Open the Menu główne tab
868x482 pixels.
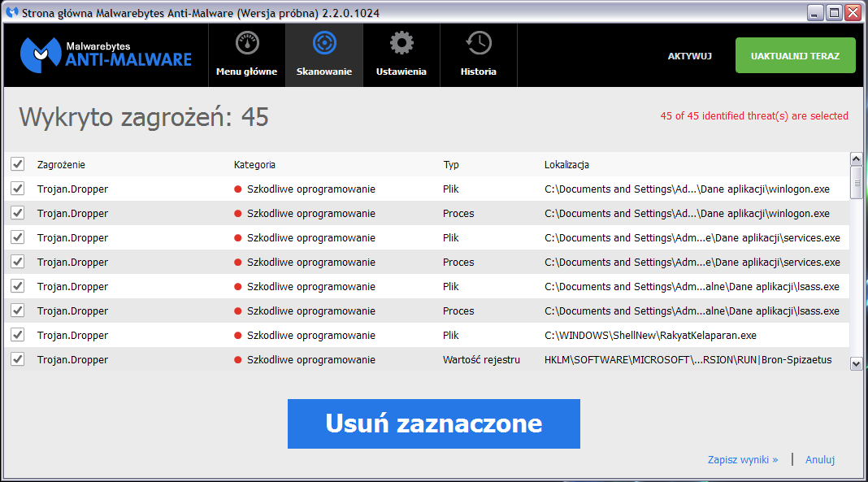coord(247,55)
